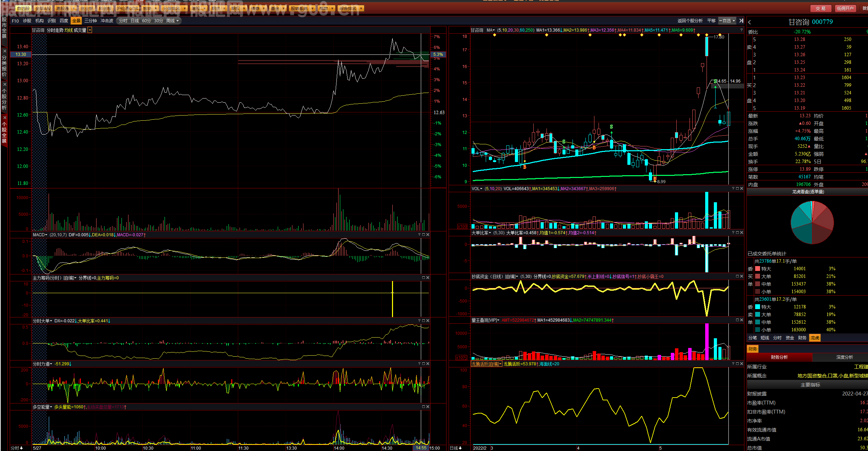Open help for the MACD indicator
The image size is (868, 451).
pos(419,235)
